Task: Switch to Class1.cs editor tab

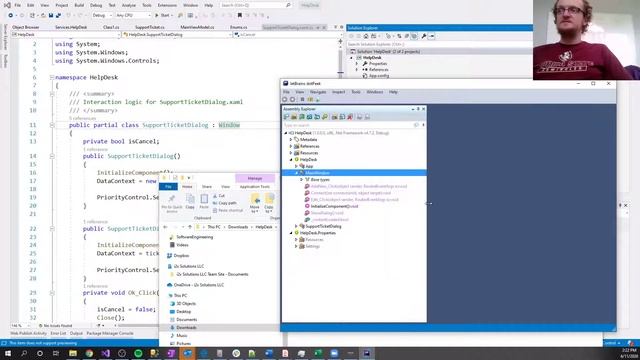Action: pyautogui.click(x=111, y=27)
